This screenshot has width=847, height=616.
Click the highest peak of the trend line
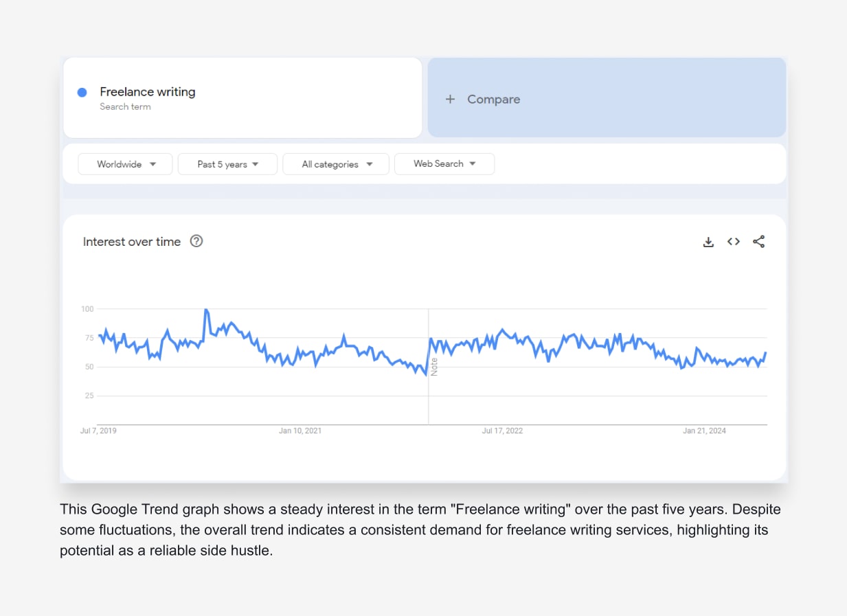206,310
